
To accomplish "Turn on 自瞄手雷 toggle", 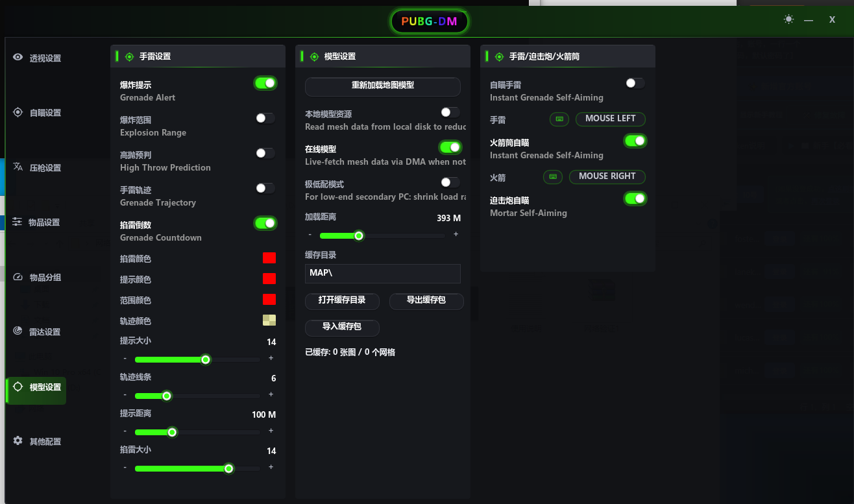I will point(635,83).
